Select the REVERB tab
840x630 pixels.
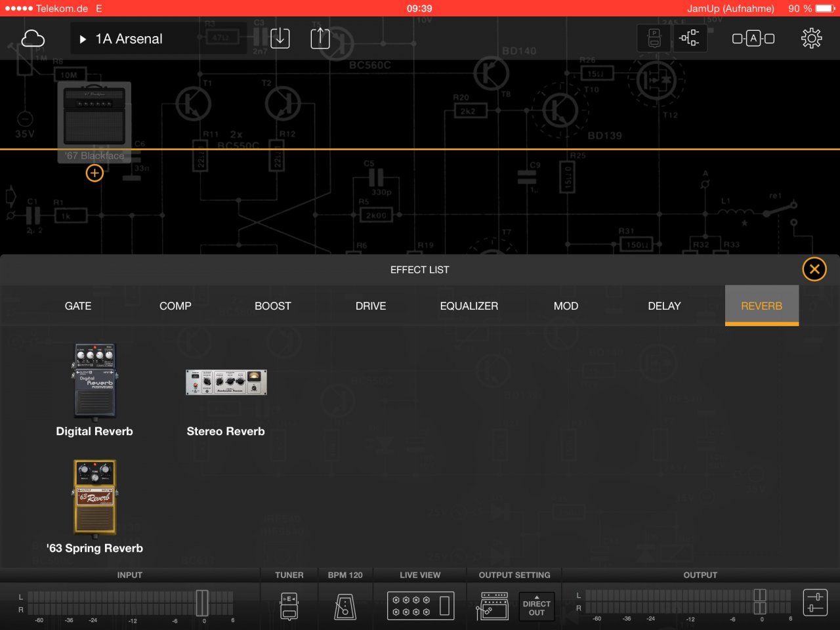[x=762, y=306]
